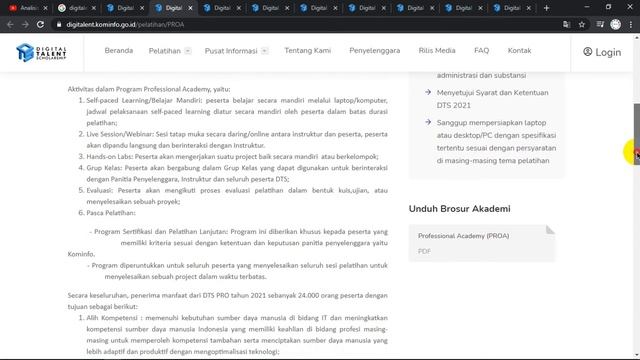The width and height of the screenshot is (640, 360).
Task: Click the scrollbar down arrow
Action: click(636, 355)
